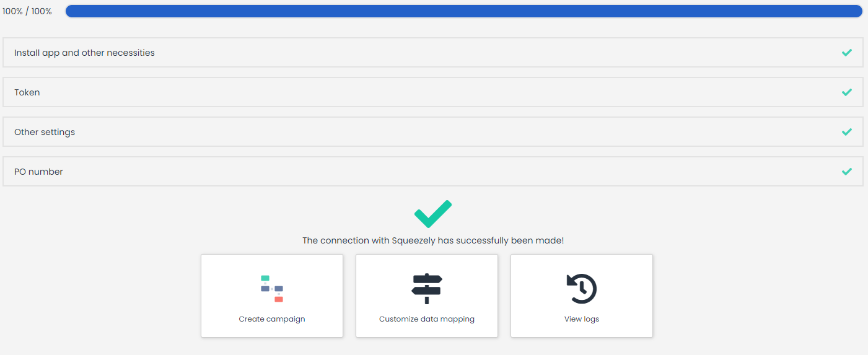The height and width of the screenshot is (355, 868).
Task: Expand the Other settings section
Action: [x=433, y=132]
